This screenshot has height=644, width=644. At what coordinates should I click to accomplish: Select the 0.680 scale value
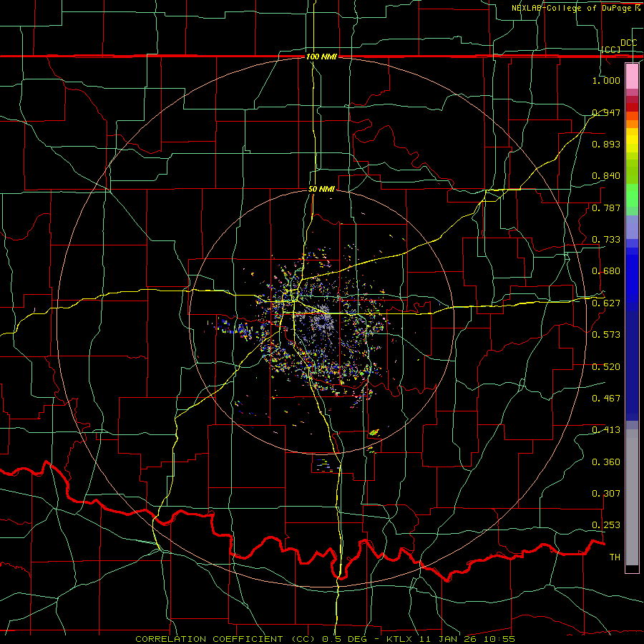pyautogui.click(x=606, y=271)
